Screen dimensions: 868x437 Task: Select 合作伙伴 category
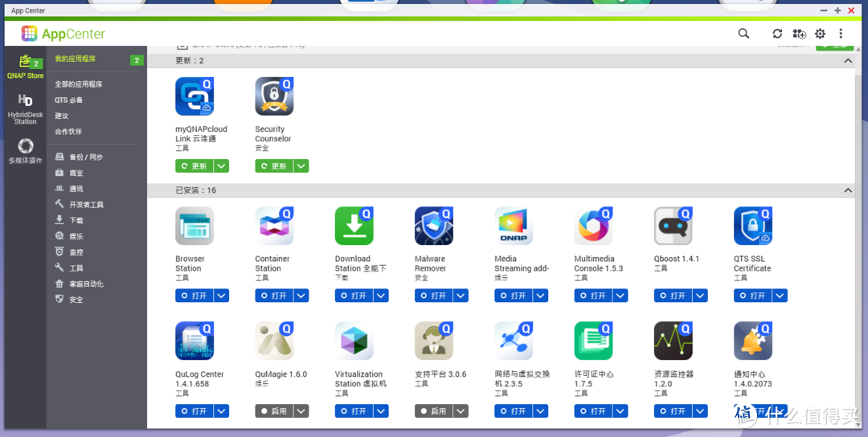pyautogui.click(x=68, y=132)
